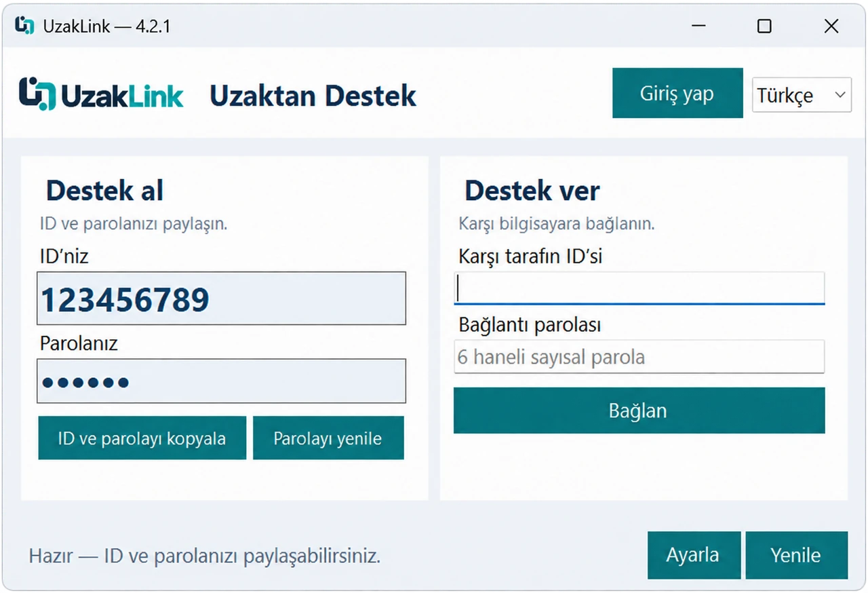Click the Parolanız masked password field

click(x=221, y=381)
